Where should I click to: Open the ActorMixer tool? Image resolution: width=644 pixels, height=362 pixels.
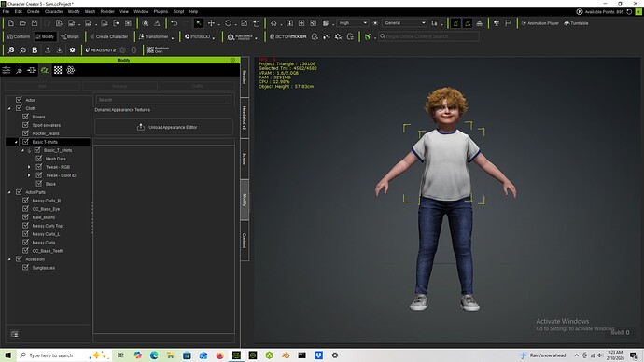[287, 36]
